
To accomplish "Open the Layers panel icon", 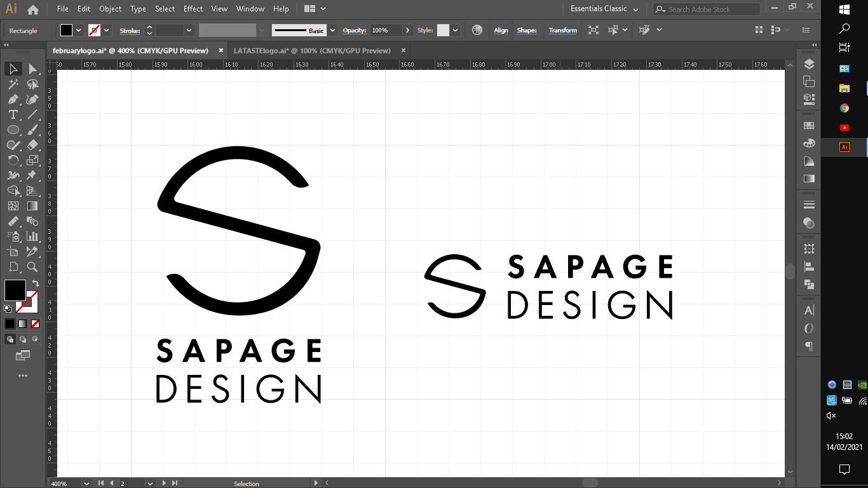I will coord(809,64).
